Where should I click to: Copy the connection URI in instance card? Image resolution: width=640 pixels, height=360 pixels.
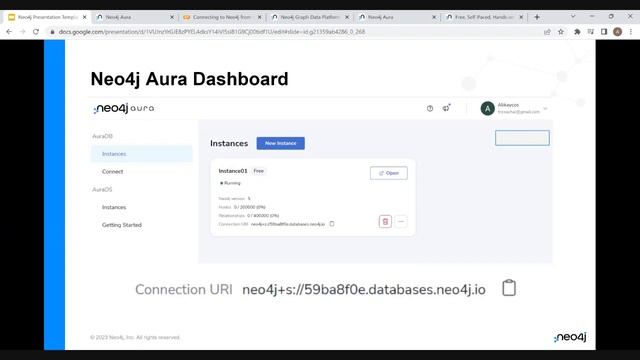point(332,224)
